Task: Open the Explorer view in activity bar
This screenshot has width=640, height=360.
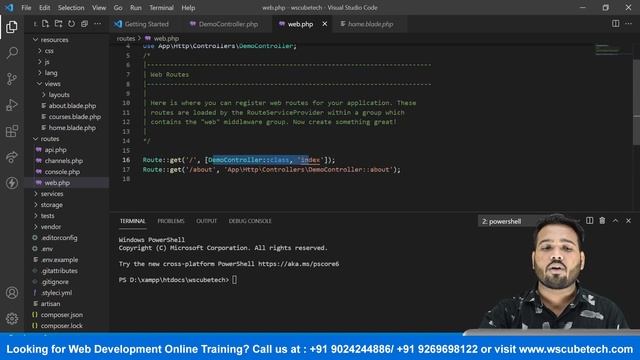Action: point(12,27)
